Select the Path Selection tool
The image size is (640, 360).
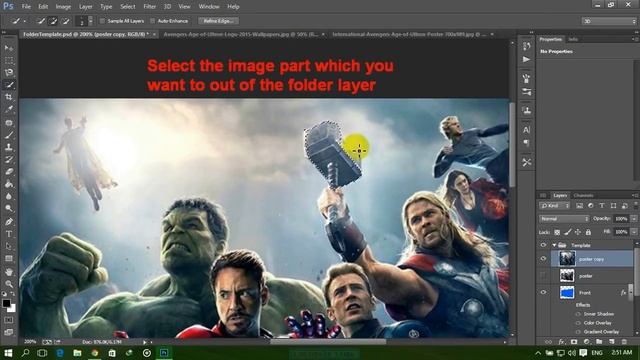click(x=9, y=247)
